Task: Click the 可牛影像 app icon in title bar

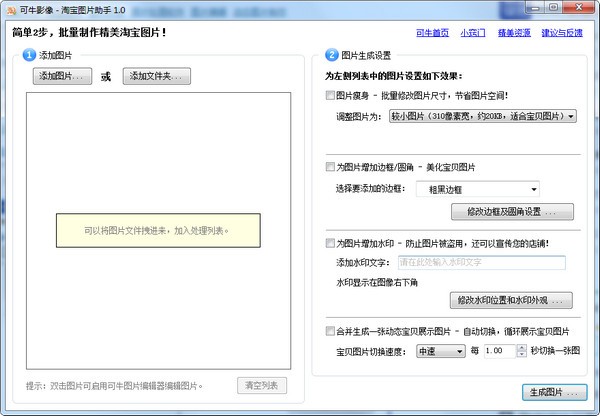Action: click(x=11, y=10)
